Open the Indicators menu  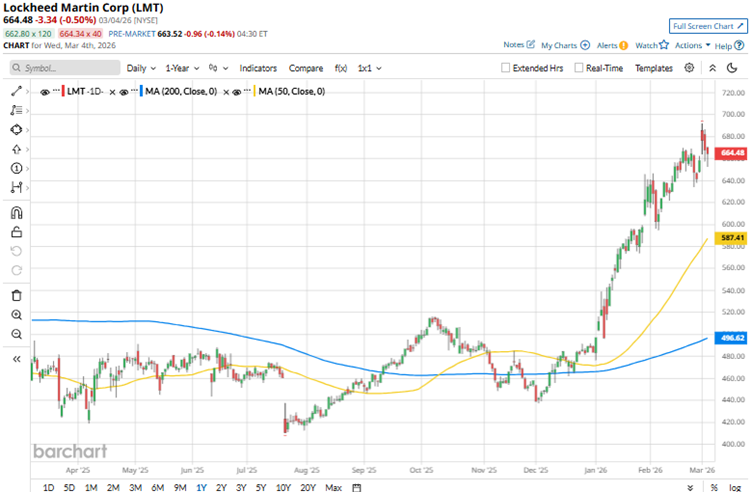click(258, 68)
